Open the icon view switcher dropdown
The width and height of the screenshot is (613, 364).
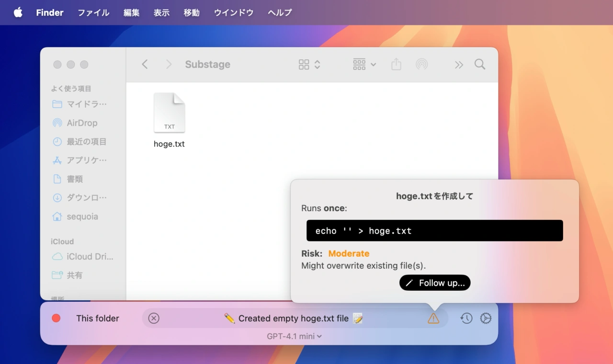(x=309, y=64)
